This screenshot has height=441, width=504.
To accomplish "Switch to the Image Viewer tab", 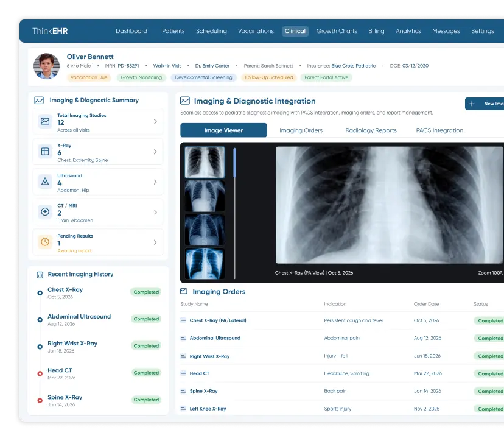I will 223,130.
